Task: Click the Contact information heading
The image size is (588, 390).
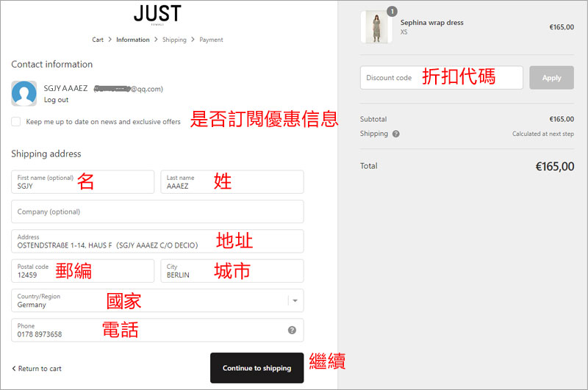Action: [x=51, y=64]
